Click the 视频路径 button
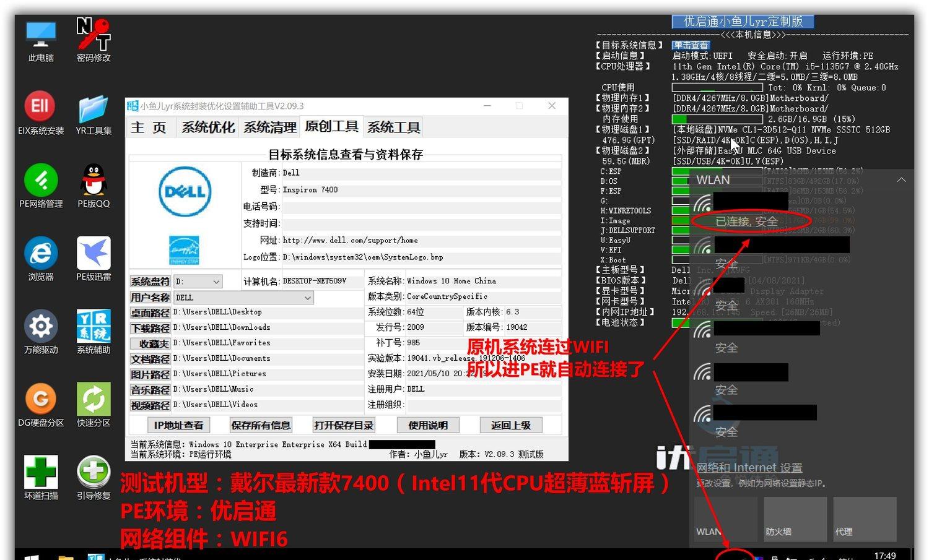Viewport: 929px width, 560px height. click(x=150, y=406)
